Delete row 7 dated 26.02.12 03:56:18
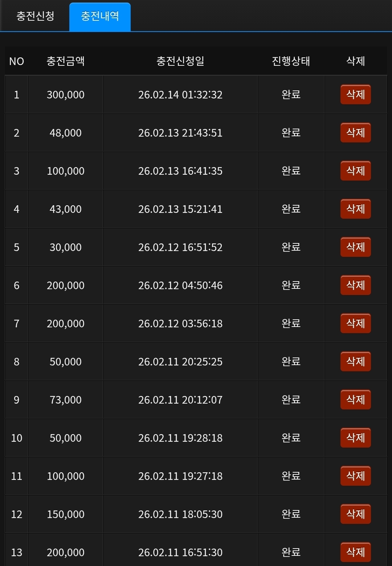This screenshot has height=566, width=392. tap(355, 323)
